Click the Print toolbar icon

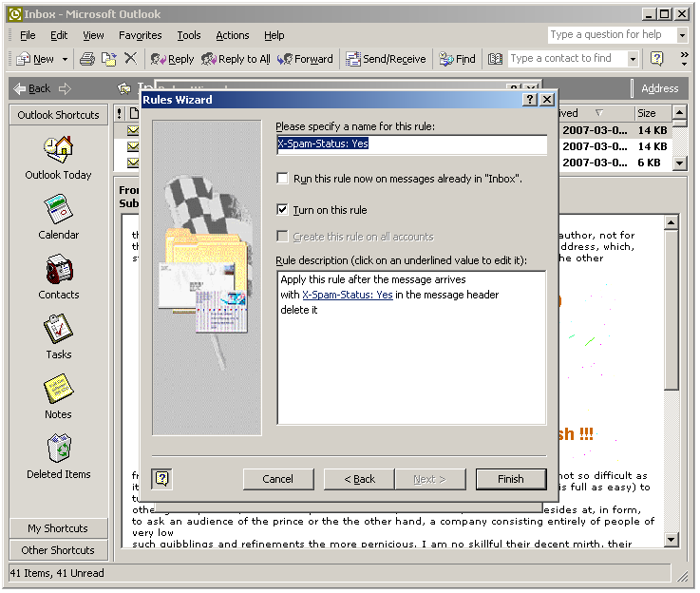click(x=87, y=59)
